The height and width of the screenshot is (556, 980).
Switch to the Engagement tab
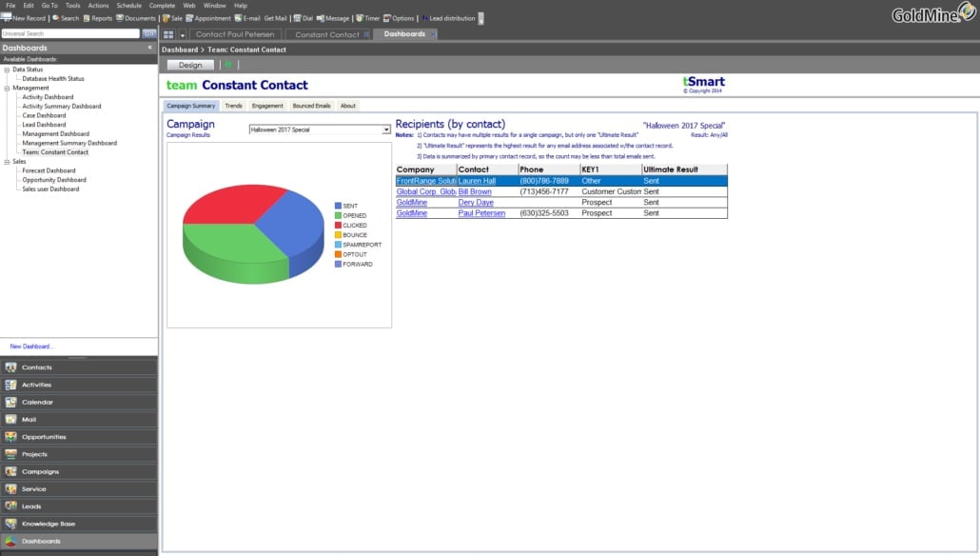pos(267,107)
